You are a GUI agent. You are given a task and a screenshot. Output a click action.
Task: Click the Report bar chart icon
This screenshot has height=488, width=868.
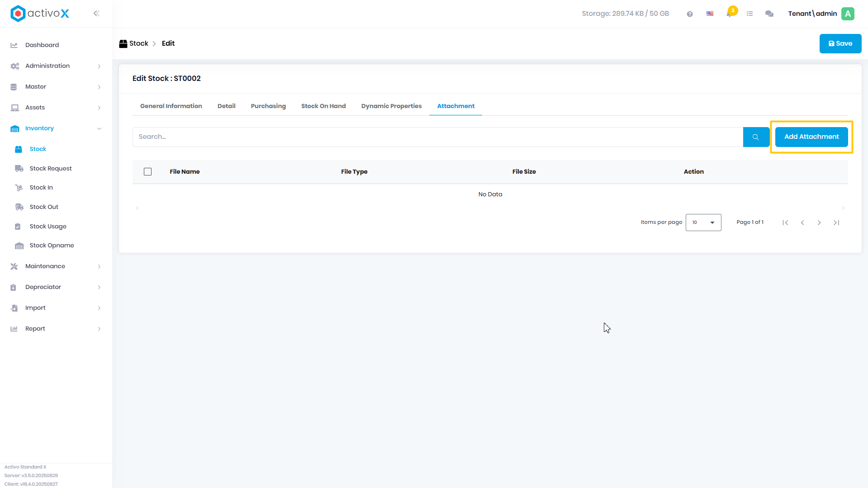point(14,329)
